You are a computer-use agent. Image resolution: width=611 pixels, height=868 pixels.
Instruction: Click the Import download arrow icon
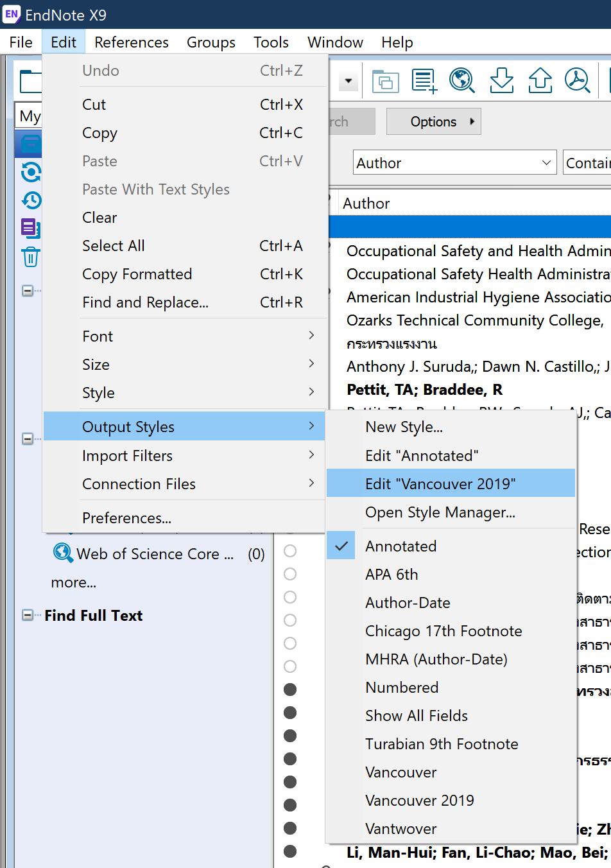pyautogui.click(x=501, y=81)
